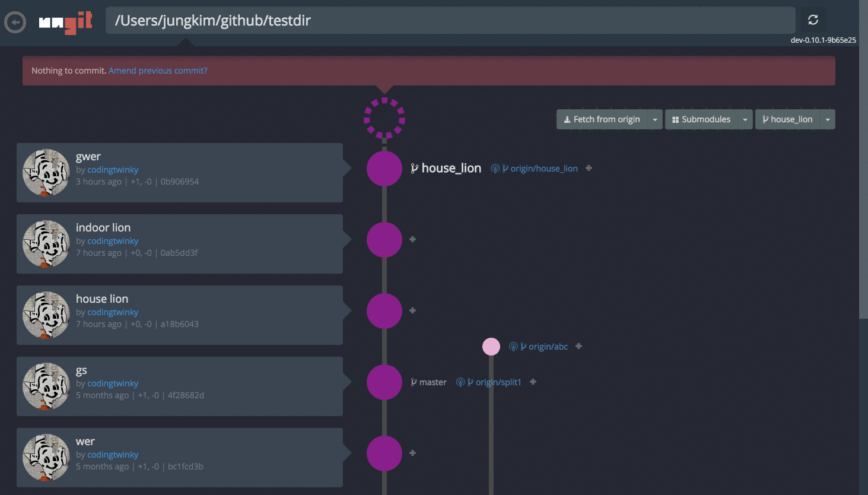Click the branch icon beside master label

414,382
